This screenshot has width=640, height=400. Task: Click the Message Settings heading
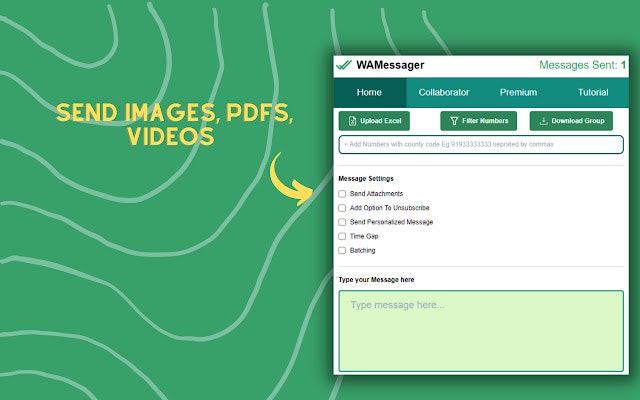pyautogui.click(x=366, y=179)
